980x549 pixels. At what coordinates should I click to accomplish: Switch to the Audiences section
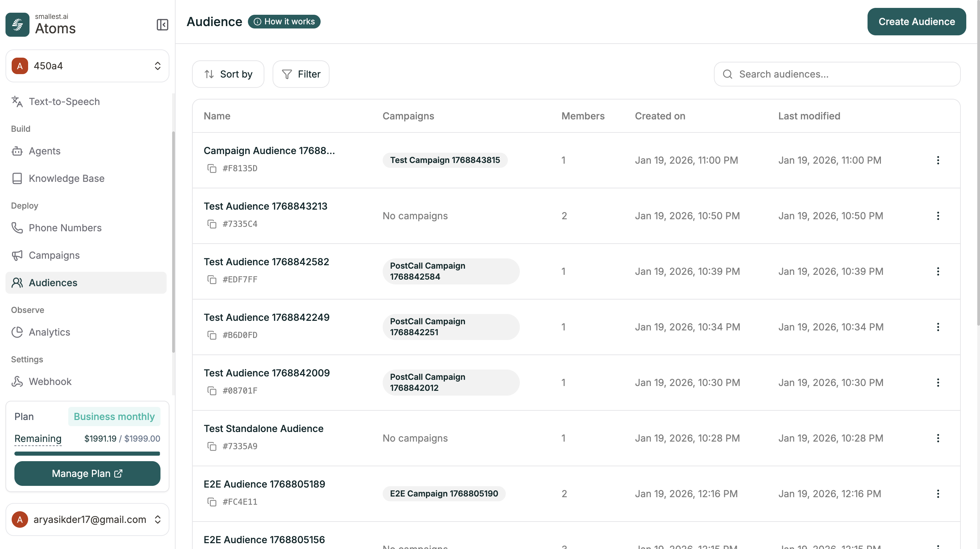coord(53,282)
